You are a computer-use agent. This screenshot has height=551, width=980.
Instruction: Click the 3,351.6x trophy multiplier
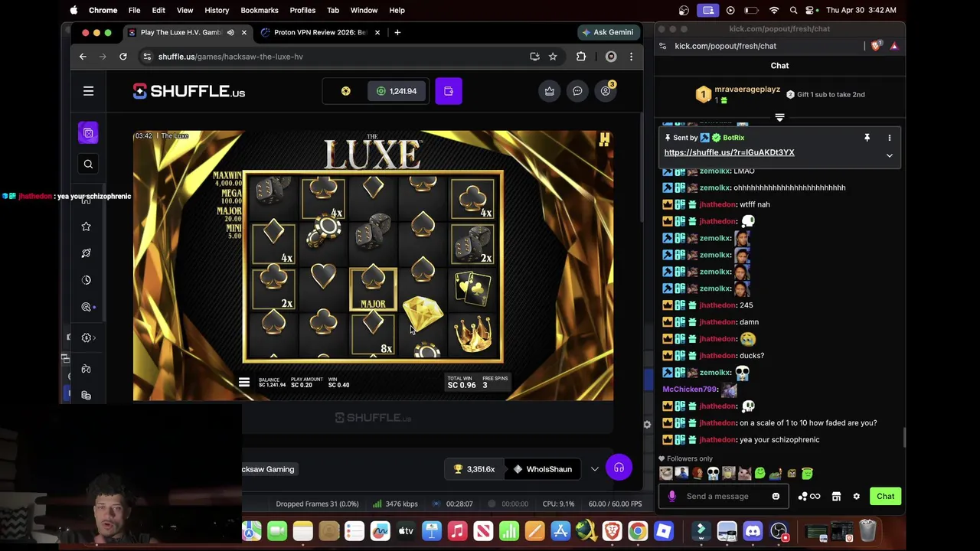pos(474,469)
